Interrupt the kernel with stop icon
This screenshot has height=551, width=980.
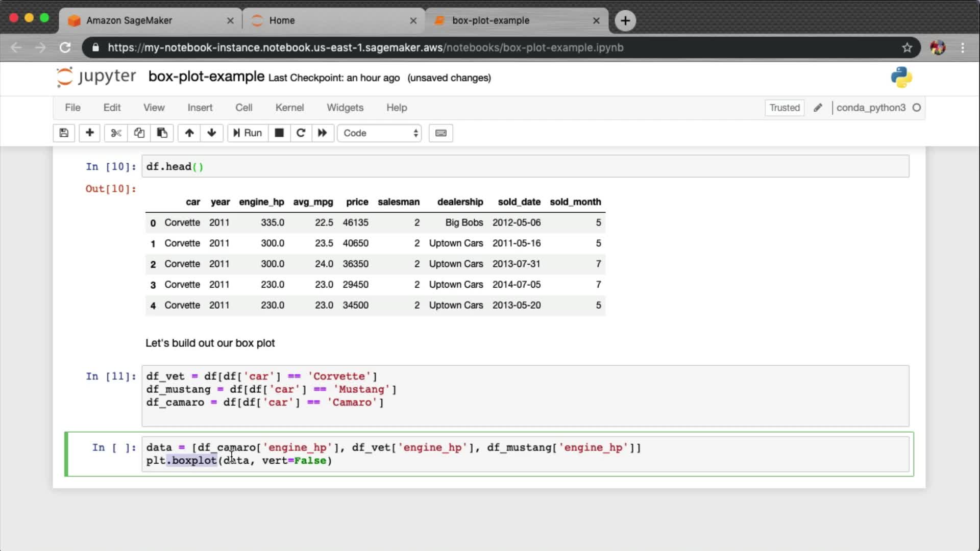[279, 133]
